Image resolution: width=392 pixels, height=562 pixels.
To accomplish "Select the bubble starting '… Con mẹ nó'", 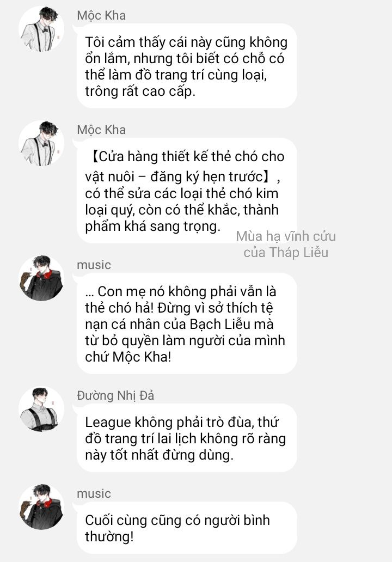I will pyautogui.click(x=187, y=323).
